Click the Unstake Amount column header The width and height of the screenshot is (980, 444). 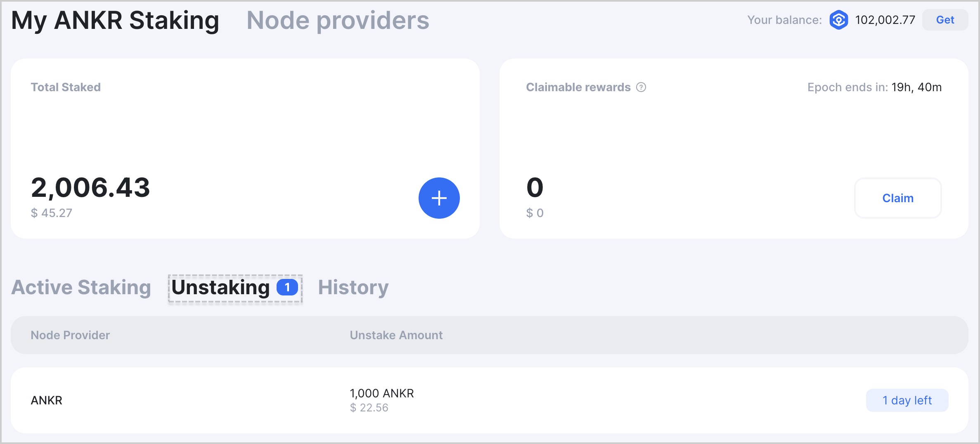point(396,335)
